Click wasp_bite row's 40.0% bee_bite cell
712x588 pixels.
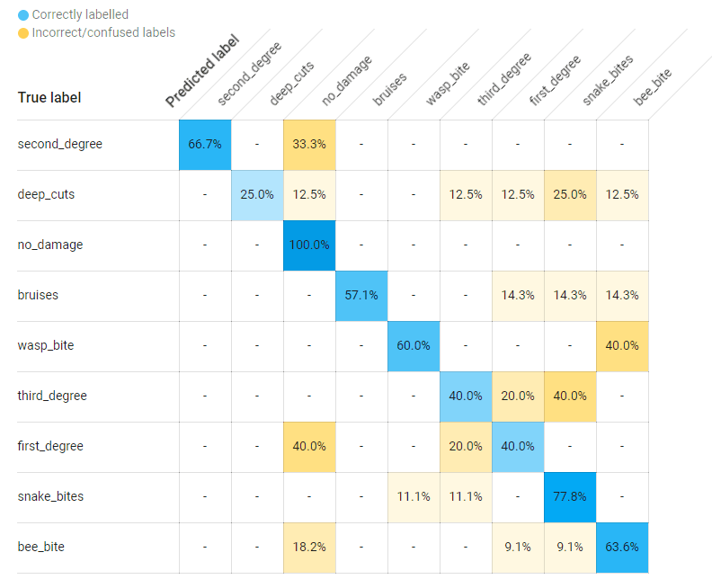tap(622, 345)
